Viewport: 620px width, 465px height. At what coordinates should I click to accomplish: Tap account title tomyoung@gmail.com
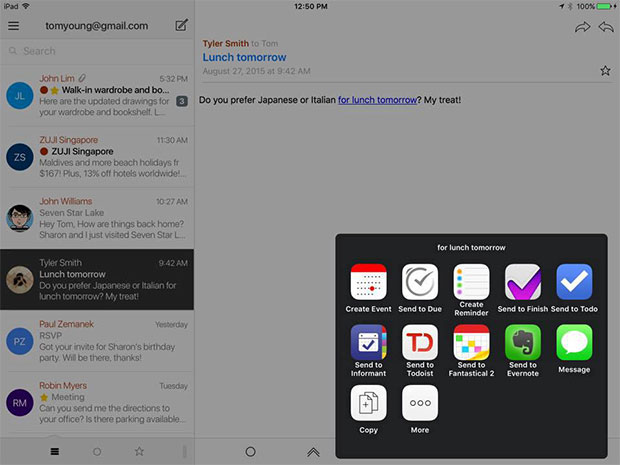pos(96,26)
